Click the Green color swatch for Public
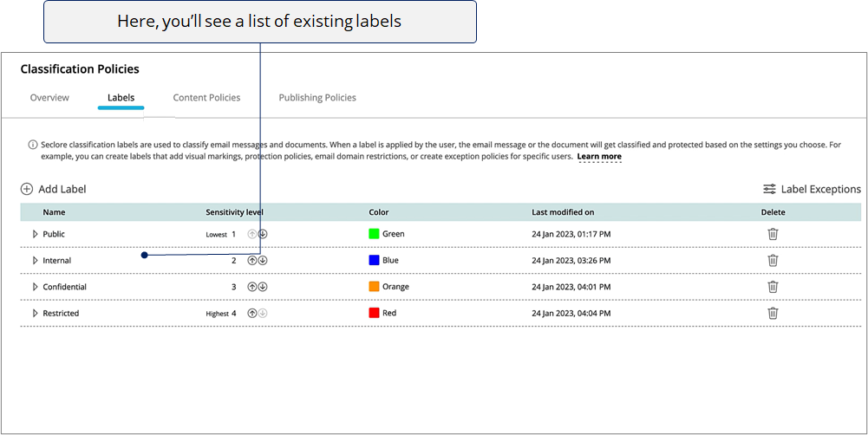Screen dimensions: 868x435 [x=374, y=234]
